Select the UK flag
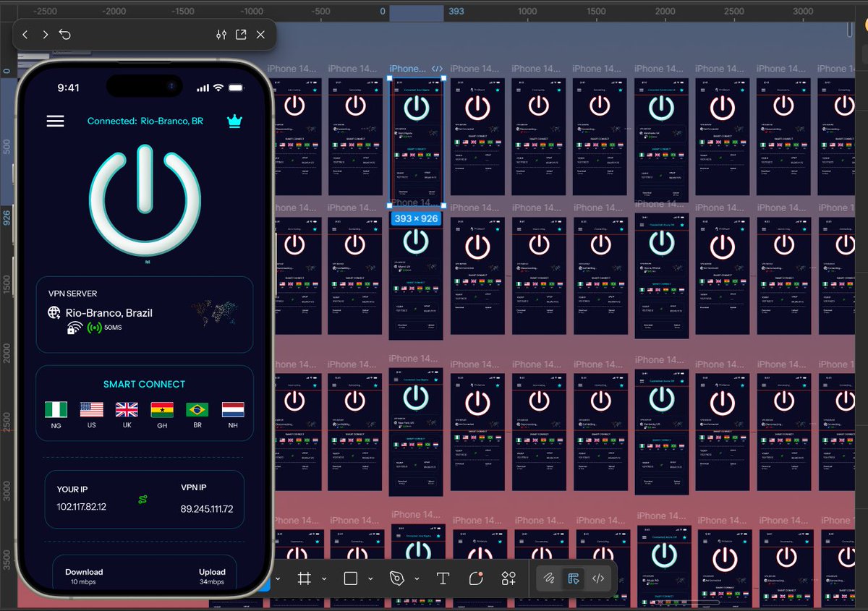Viewport: 868px width, 611px height. pos(127,410)
